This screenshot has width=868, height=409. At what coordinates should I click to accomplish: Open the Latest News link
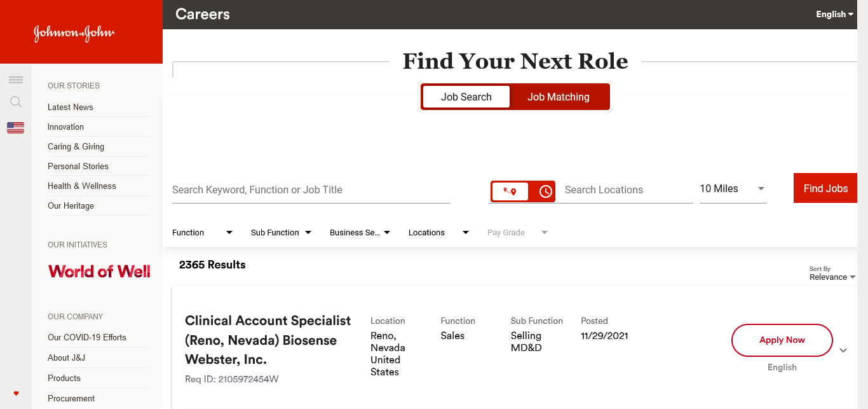click(71, 107)
